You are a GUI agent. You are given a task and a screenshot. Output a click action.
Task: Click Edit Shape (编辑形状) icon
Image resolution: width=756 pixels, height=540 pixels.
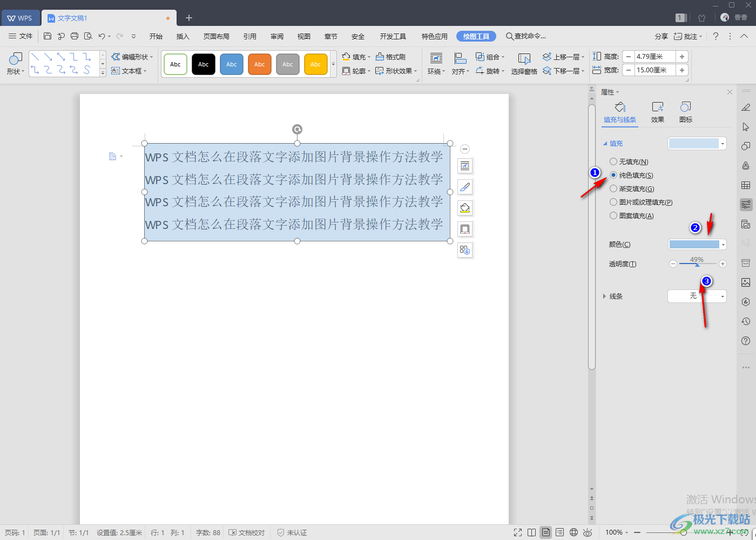pos(116,57)
